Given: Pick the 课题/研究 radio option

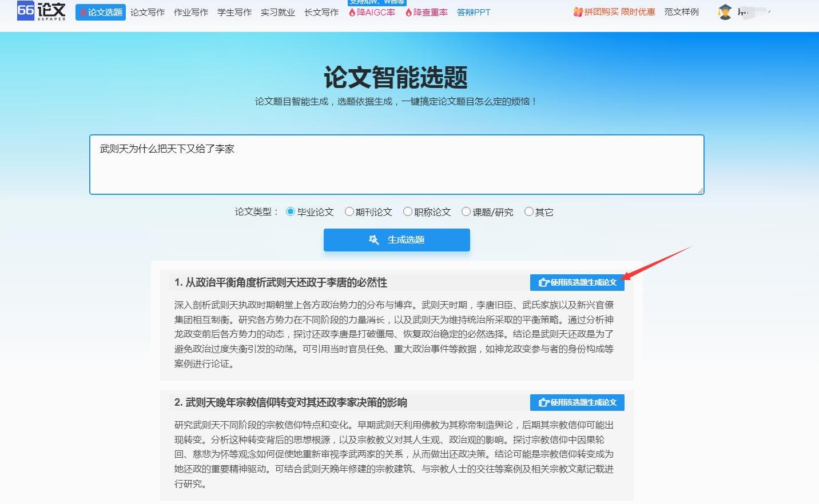Looking at the screenshot, I should pyautogui.click(x=466, y=212).
